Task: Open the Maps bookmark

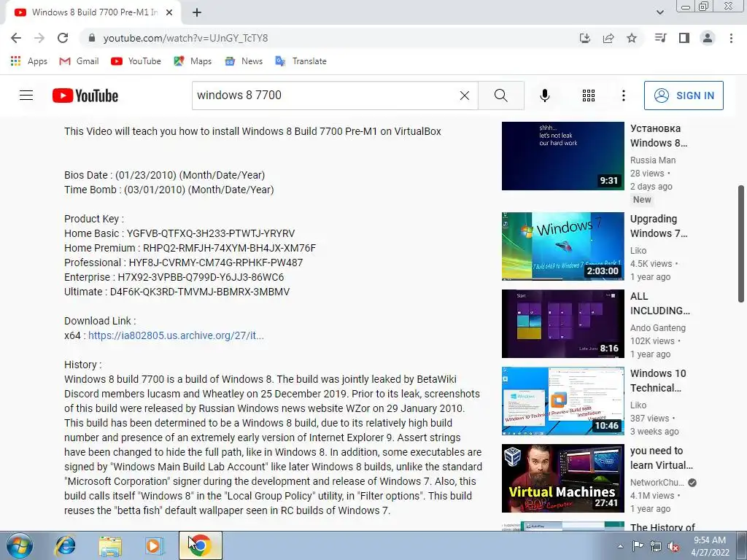Action: 193,61
